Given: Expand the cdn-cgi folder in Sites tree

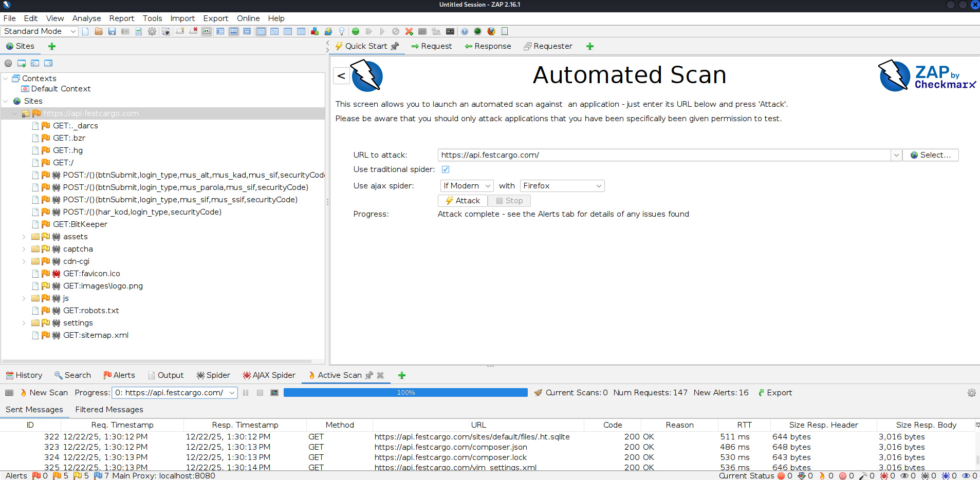Looking at the screenshot, I should point(24,261).
